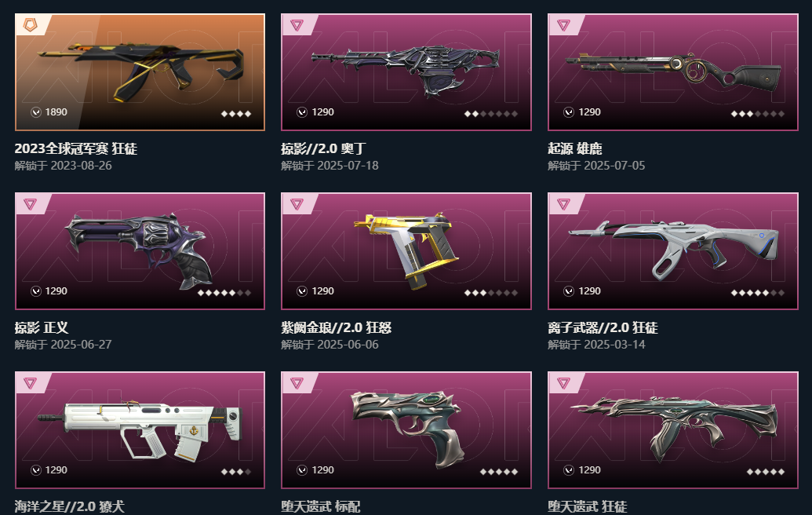Open the 2023全球冠军赛 狂徒 skin thumbnail
This screenshot has width=812, height=515.
coord(140,72)
